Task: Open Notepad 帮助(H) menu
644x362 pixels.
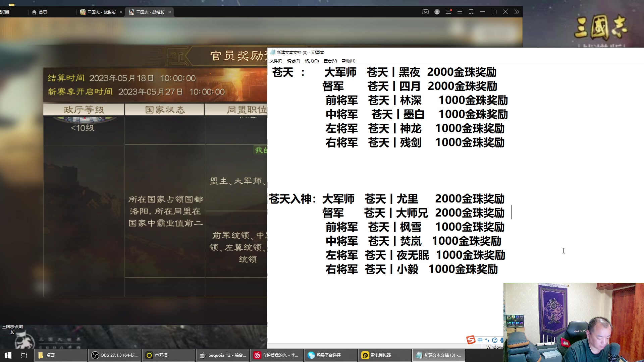Action: (348, 61)
